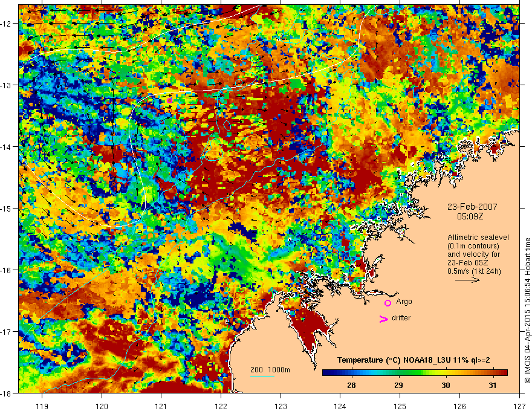Screen dimensions: 532x411
Task: Click the "Argo" legend label
Action: point(404,302)
